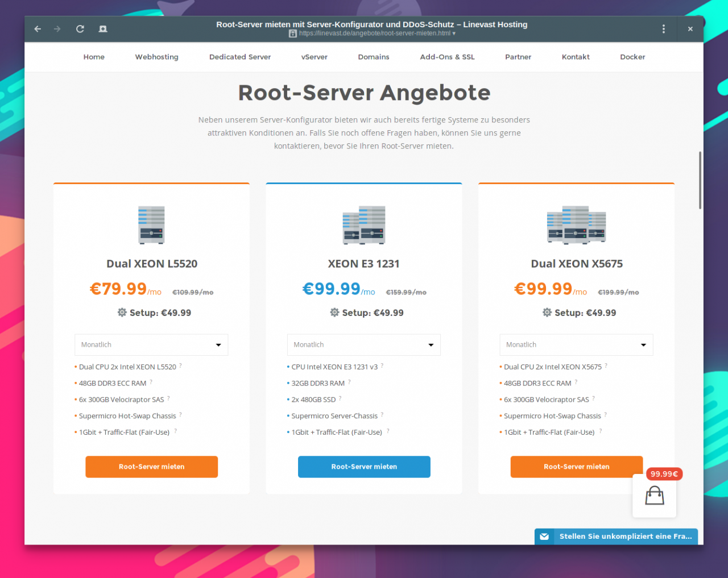This screenshot has width=728, height=578.
Task: Click help mark beside 2x 480GB SSD
Action: (x=340, y=398)
